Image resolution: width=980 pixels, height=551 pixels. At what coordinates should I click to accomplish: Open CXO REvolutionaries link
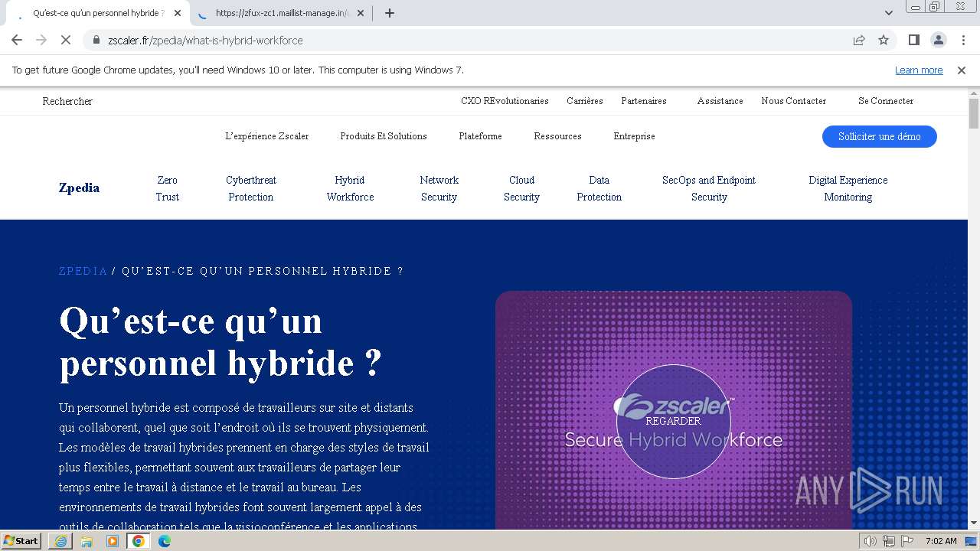tap(505, 101)
